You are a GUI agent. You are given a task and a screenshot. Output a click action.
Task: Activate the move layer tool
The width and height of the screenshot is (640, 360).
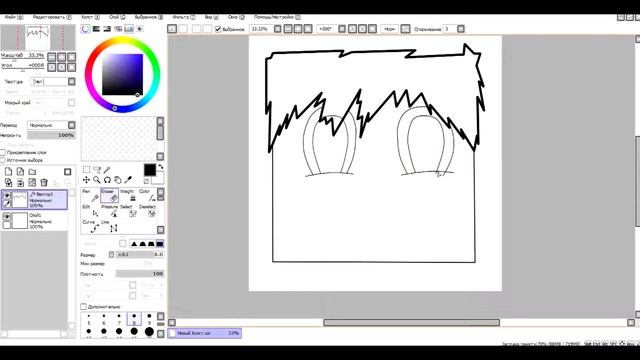point(86,180)
